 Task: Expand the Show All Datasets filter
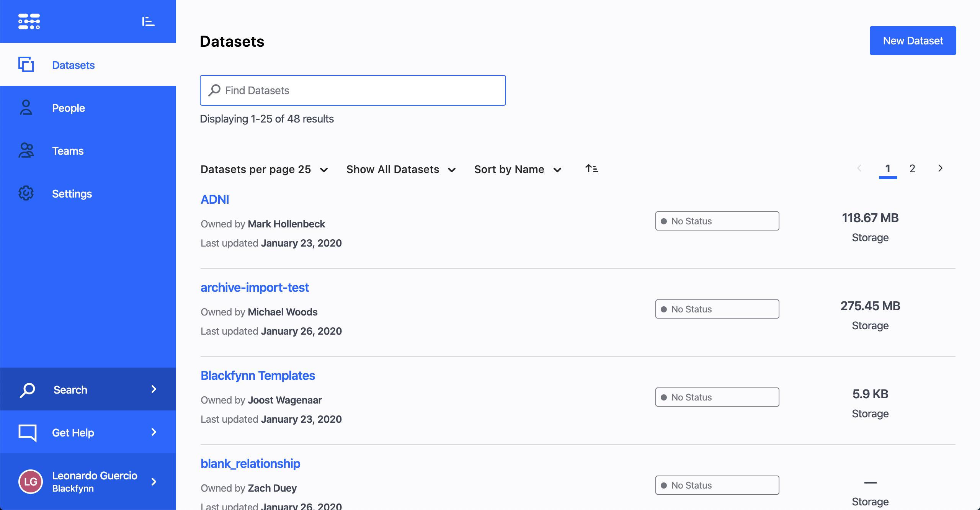401,169
